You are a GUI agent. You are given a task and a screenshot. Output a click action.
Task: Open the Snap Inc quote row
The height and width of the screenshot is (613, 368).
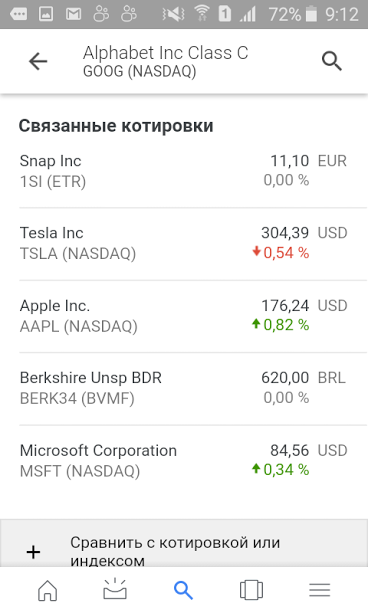[184, 171]
